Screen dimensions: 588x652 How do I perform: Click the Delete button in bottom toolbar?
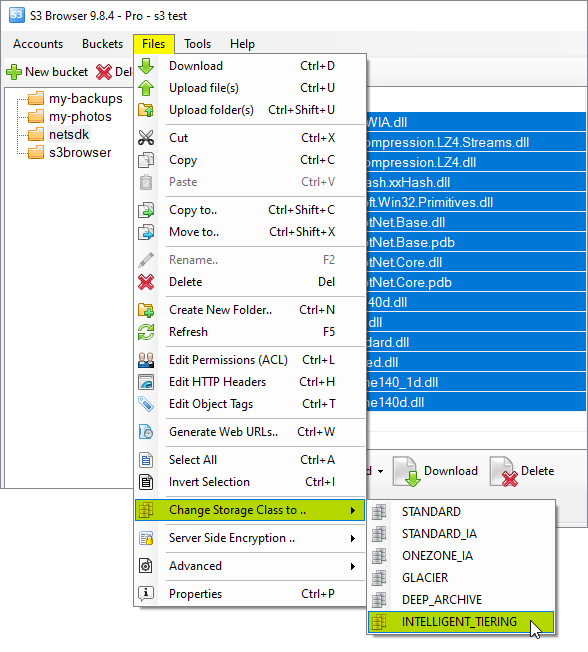click(522, 471)
